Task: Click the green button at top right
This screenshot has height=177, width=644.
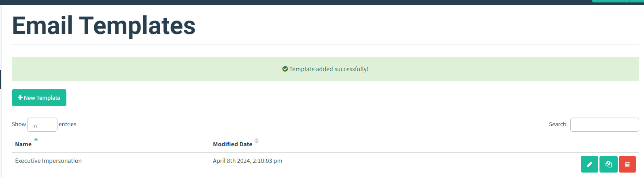Action: [x=618, y=1]
